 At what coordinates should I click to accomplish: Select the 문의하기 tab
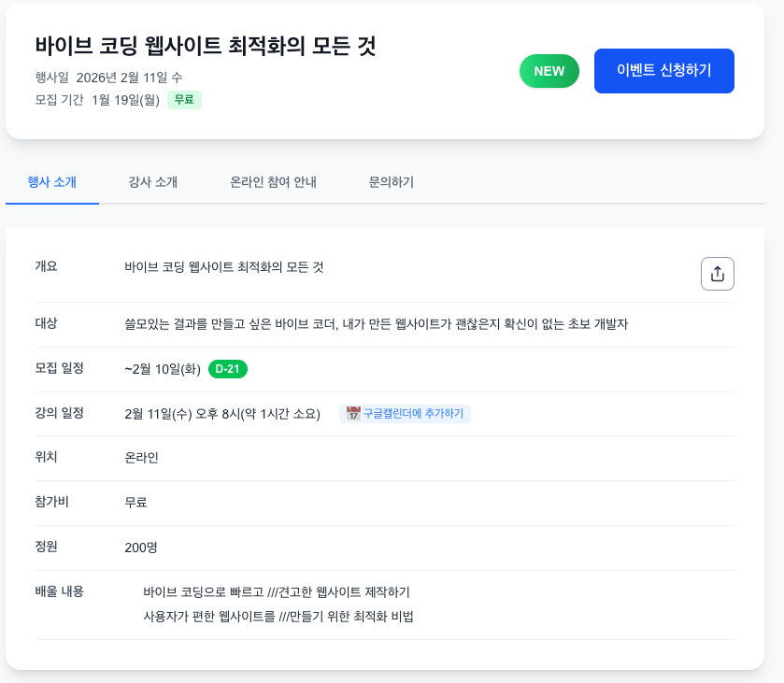click(392, 182)
